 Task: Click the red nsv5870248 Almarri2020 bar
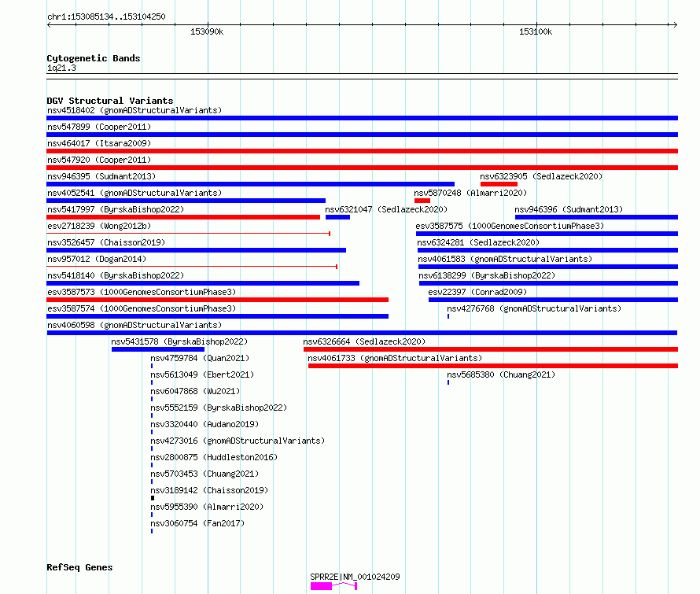(x=422, y=201)
